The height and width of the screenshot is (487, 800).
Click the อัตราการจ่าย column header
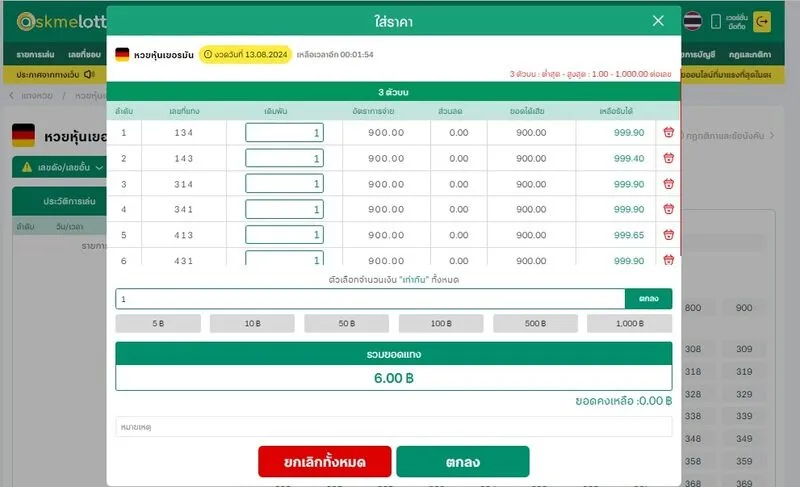click(373, 111)
